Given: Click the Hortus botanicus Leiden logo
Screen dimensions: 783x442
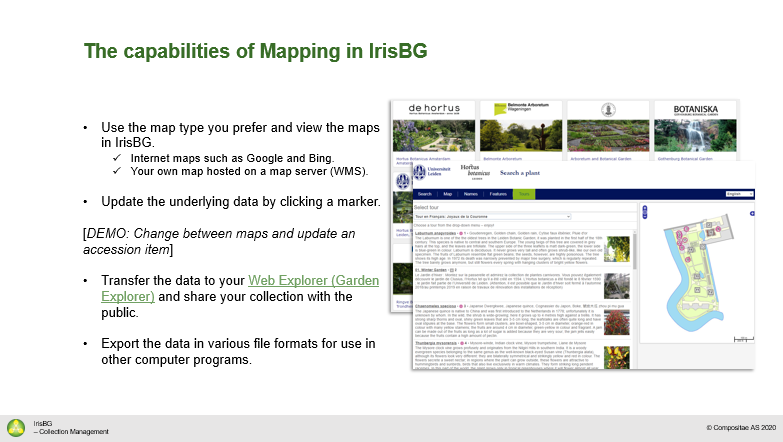Looking at the screenshot, I should 475,172.
